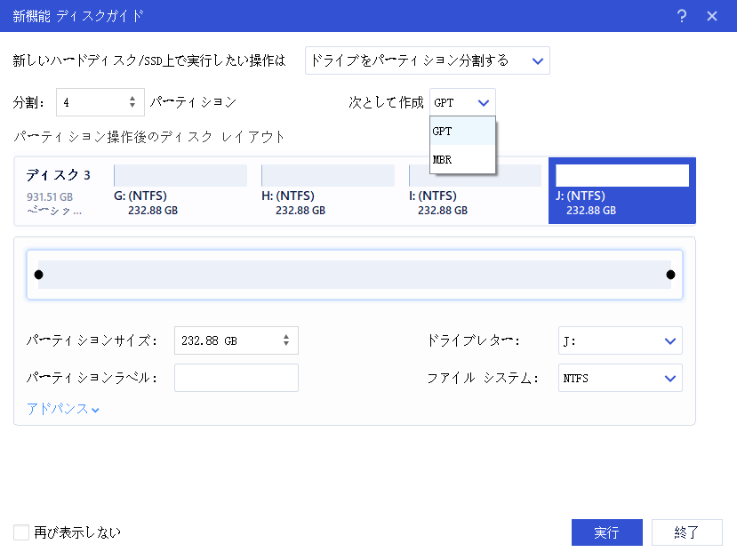The width and height of the screenshot is (737, 560).
Task: Click the partition label text field
Action: pos(236,378)
